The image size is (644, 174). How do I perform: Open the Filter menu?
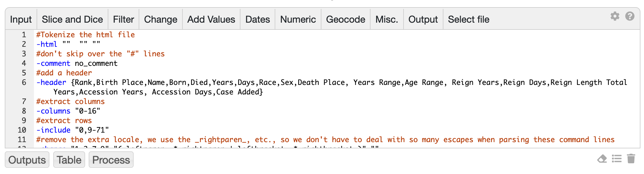[x=124, y=19]
